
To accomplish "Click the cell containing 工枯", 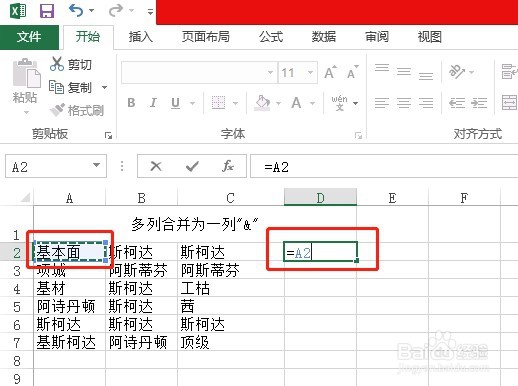I will coord(231,289).
